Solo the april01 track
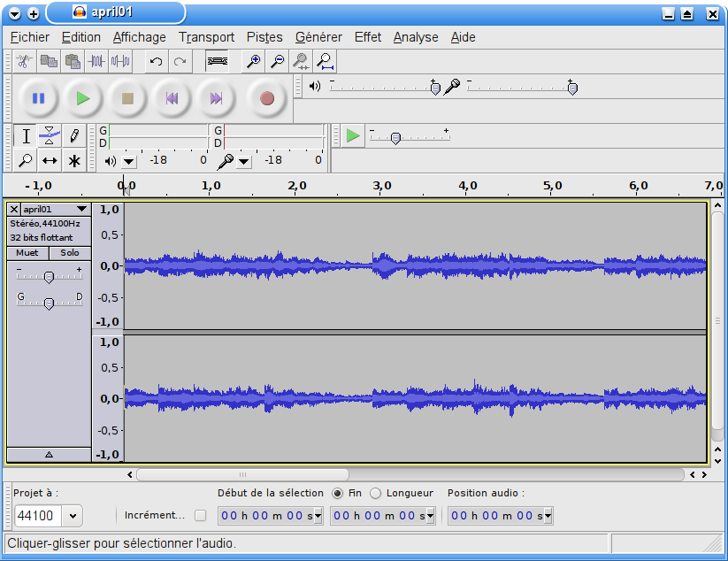 click(x=70, y=253)
